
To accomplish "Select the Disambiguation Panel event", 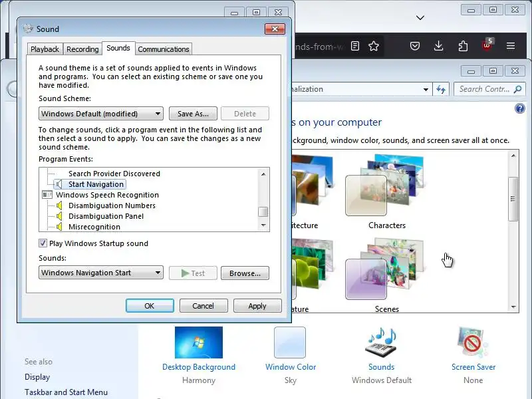I will [106, 216].
